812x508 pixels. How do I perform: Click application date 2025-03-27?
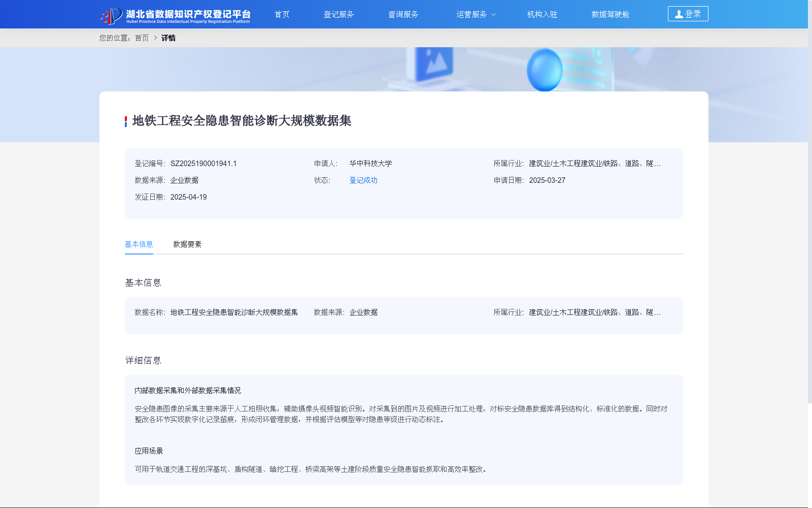point(547,180)
